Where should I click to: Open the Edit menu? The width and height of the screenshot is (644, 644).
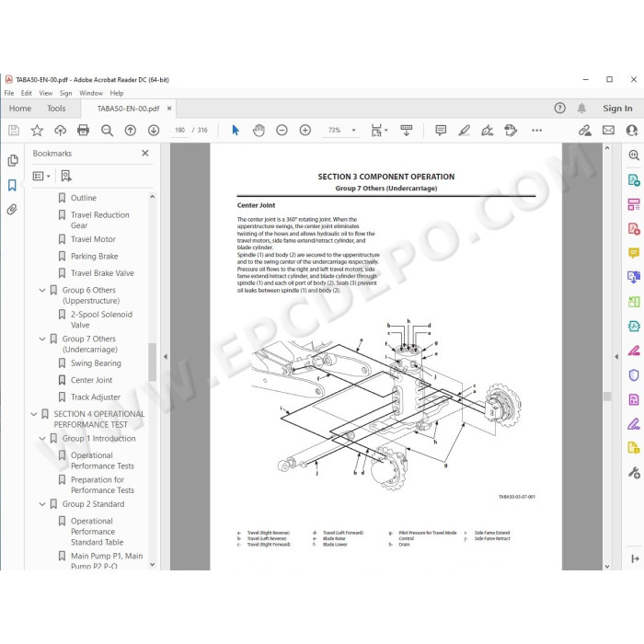pyautogui.click(x=27, y=93)
